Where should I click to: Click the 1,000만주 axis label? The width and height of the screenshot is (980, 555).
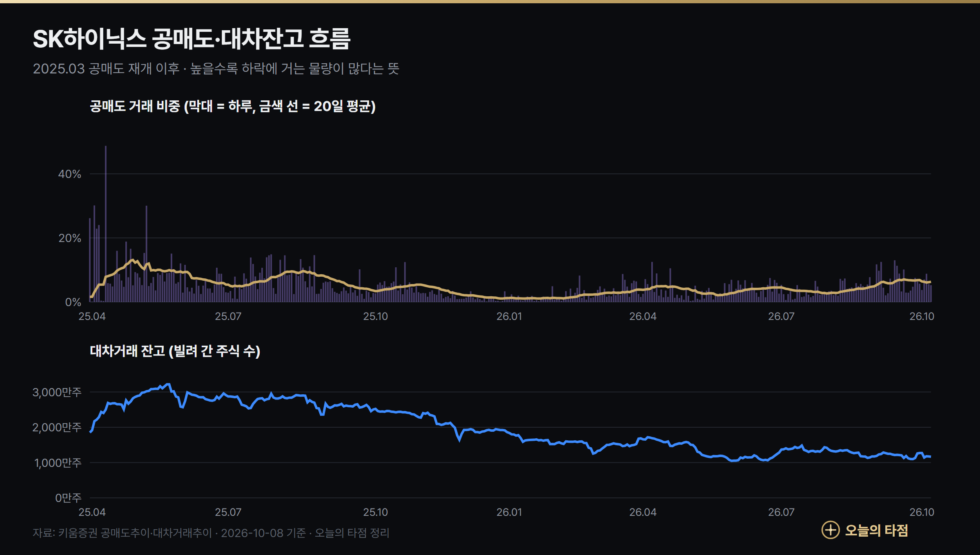point(58,463)
